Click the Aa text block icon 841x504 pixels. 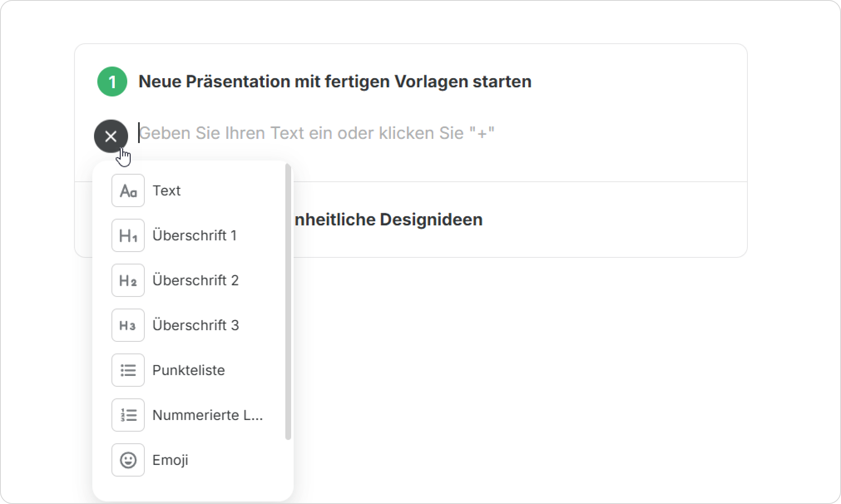128,190
